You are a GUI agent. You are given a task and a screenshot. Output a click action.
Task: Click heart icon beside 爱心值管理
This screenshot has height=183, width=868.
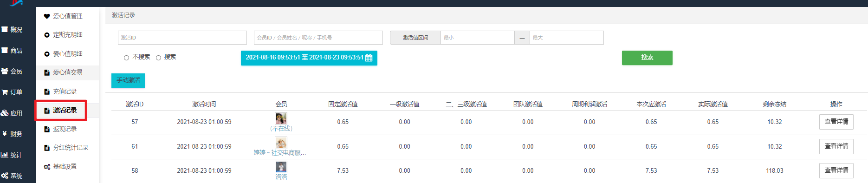tap(46, 16)
